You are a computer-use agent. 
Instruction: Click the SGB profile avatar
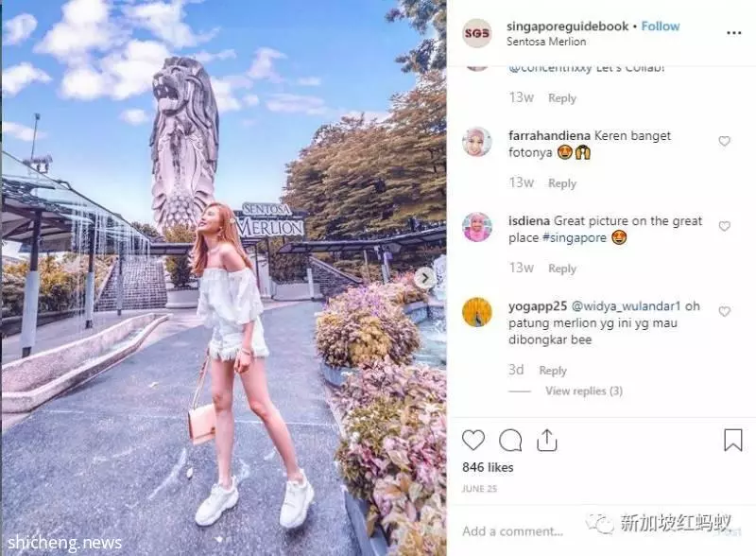477,33
